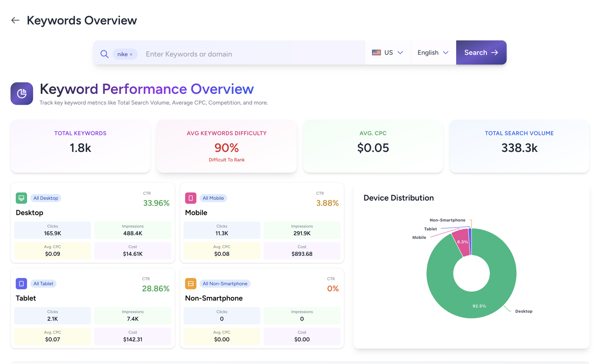Focus the Enter Keywords or domain field
600x364 pixels.
tap(251, 54)
